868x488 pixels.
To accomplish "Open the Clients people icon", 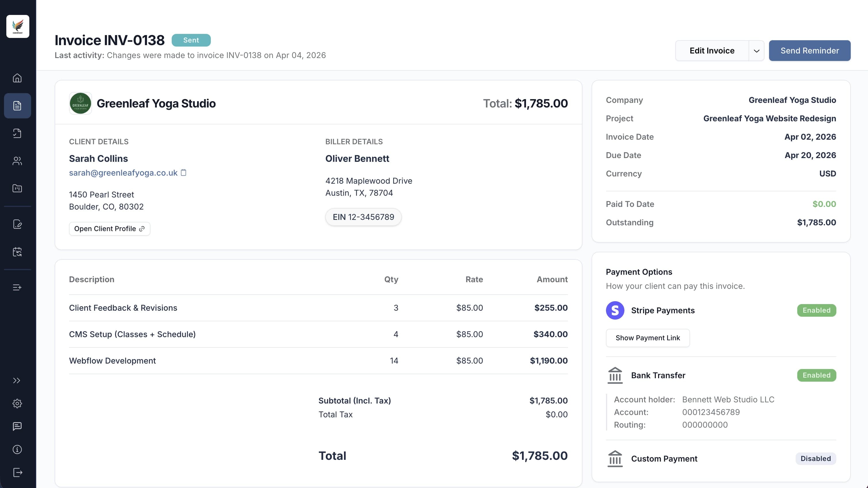I will tap(17, 161).
